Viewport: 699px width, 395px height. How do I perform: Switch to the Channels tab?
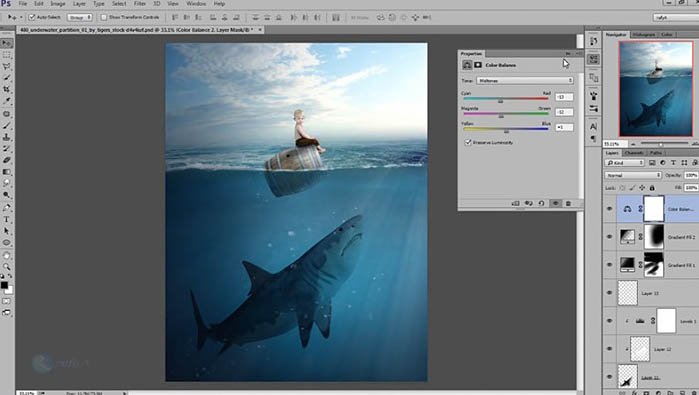(x=633, y=153)
